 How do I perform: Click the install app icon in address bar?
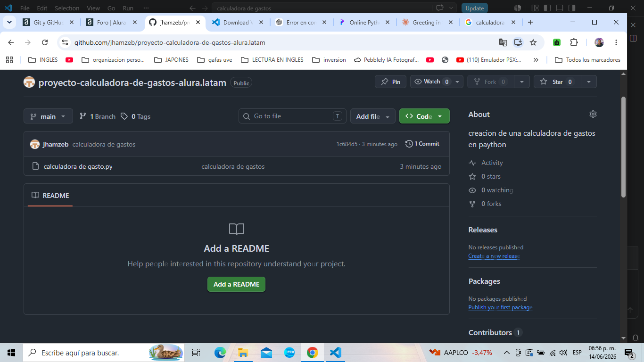pos(518,42)
